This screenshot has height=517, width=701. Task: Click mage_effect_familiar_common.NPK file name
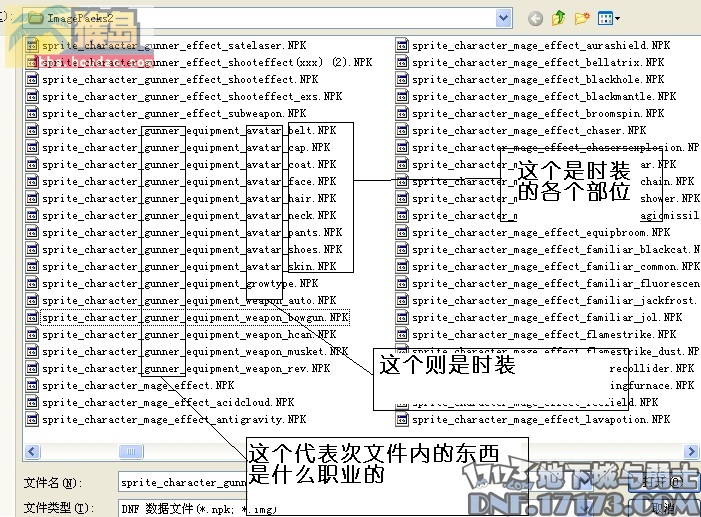click(556, 266)
